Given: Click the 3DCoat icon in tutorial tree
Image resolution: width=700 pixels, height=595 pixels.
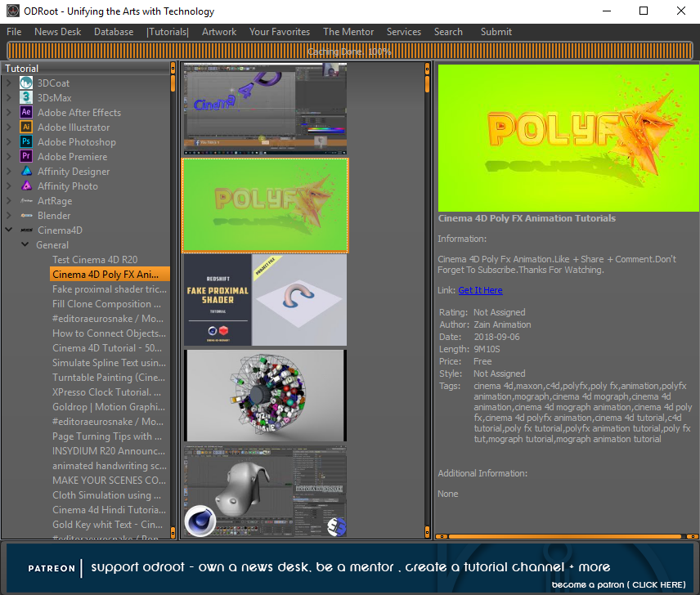Looking at the screenshot, I should [26, 83].
